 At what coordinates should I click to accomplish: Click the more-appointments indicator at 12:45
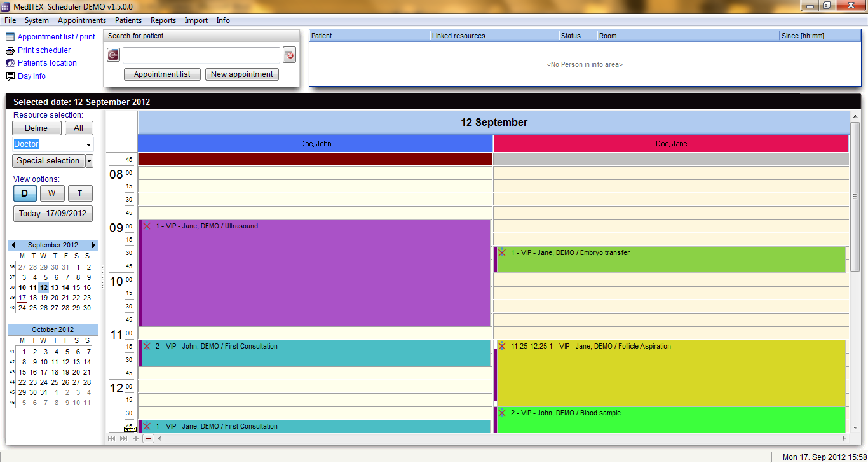130,429
